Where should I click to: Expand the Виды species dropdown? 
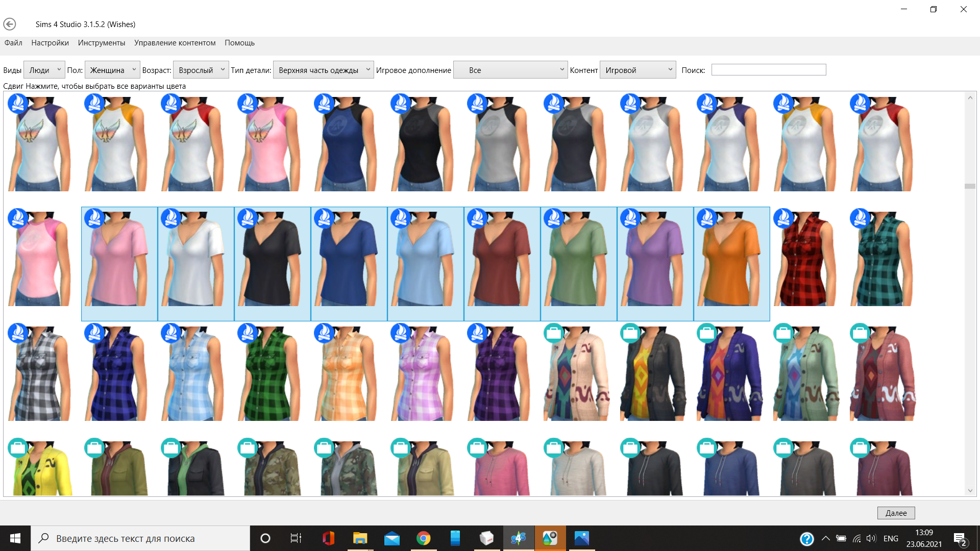44,70
